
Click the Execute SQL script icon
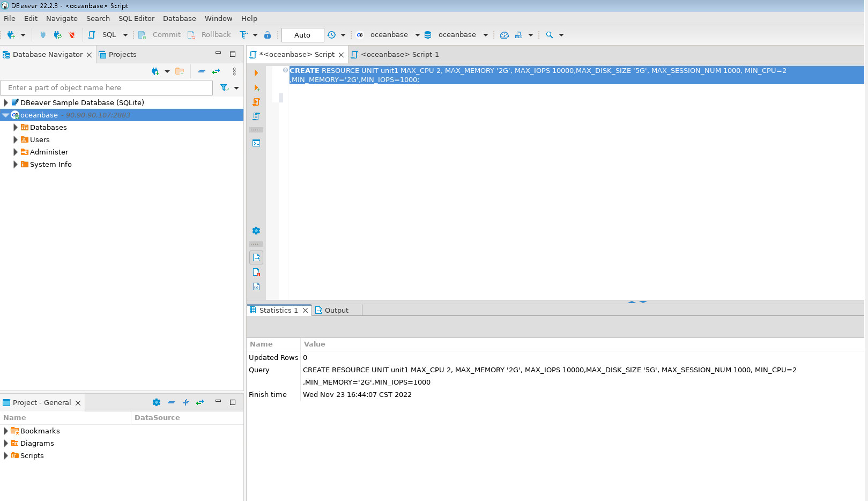point(256,102)
